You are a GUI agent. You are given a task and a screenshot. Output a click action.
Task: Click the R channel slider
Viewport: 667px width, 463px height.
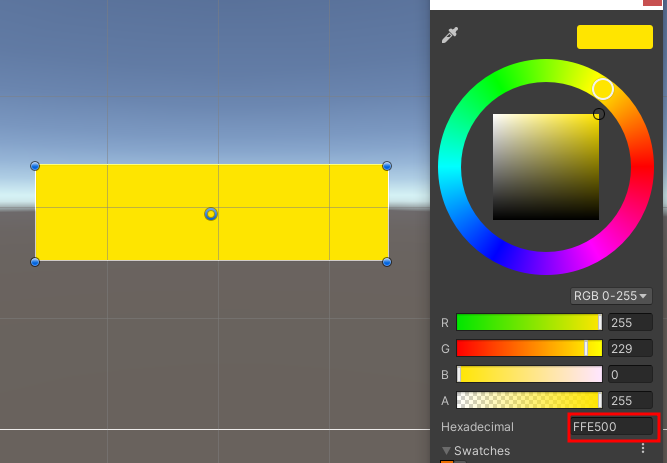(x=529, y=322)
